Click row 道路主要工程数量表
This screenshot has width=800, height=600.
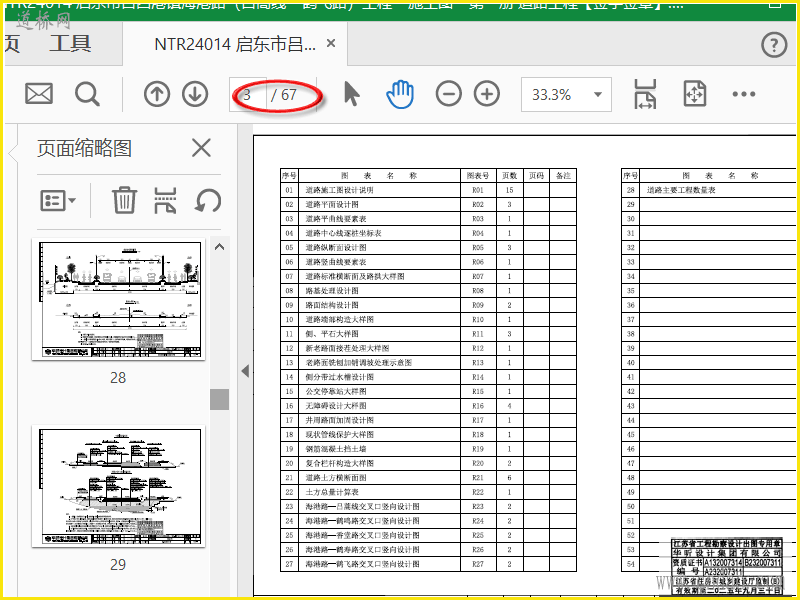pyautogui.click(x=709, y=190)
